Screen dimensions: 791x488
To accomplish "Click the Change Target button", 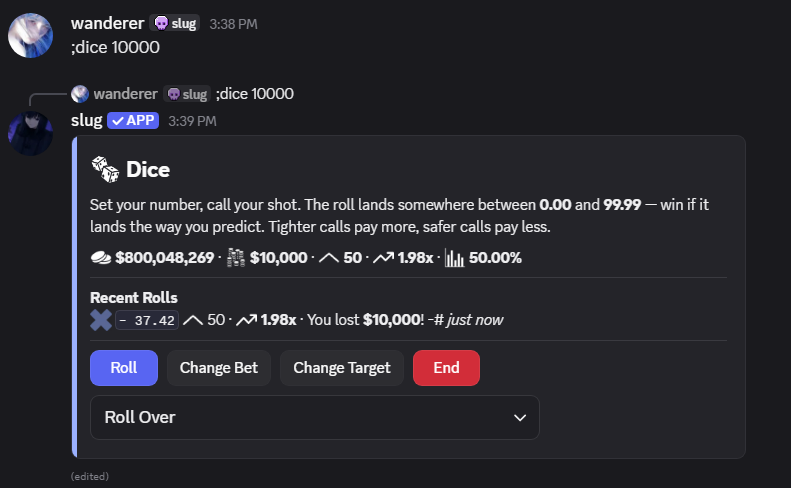I will point(342,368).
